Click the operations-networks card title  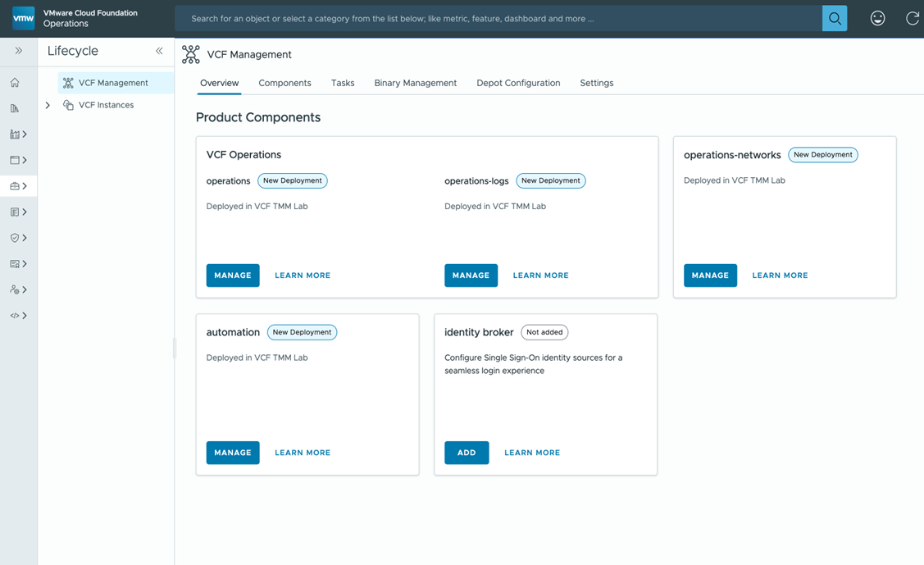point(732,155)
